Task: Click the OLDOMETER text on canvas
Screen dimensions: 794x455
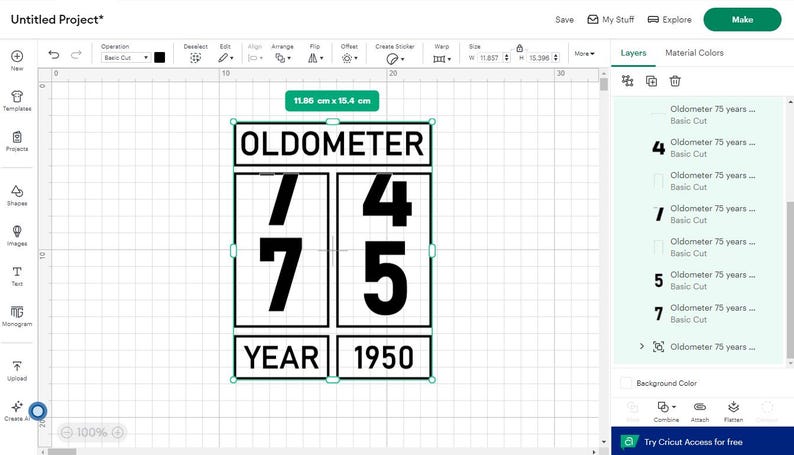Action: click(332, 144)
